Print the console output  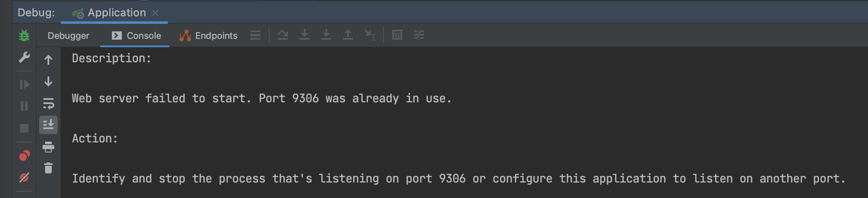click(x=48, y=147)
